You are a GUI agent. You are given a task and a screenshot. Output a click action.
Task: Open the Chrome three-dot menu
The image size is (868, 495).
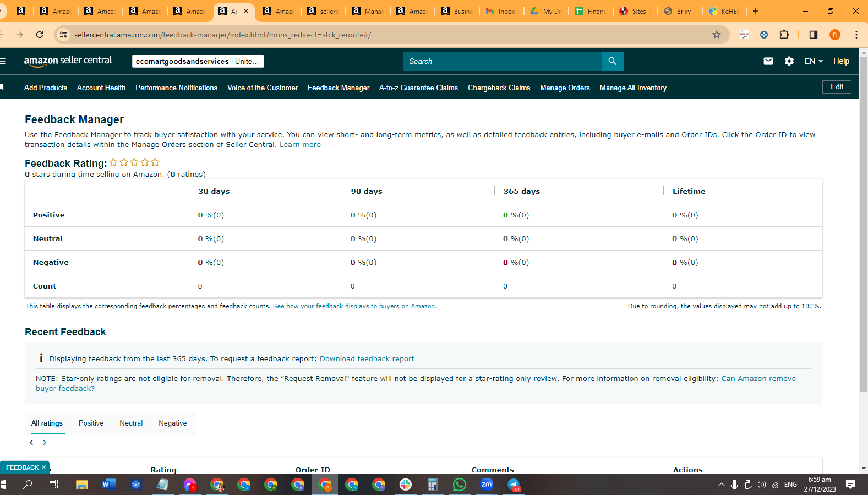(856, 35)
